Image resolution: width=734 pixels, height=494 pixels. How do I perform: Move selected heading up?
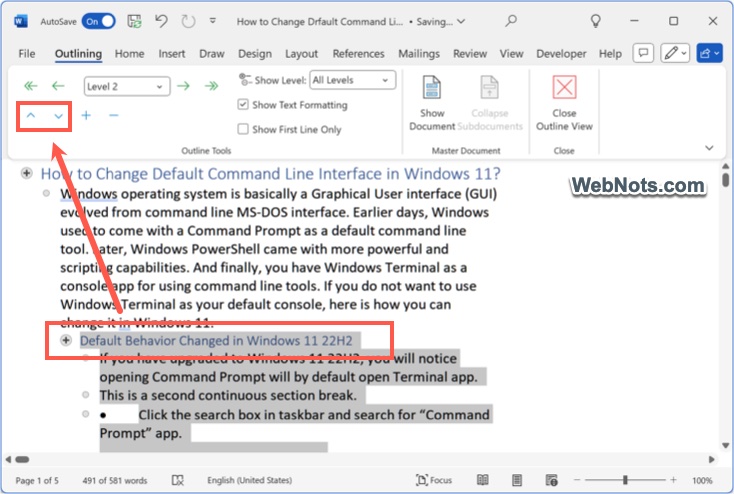click(x=31, y=115)
